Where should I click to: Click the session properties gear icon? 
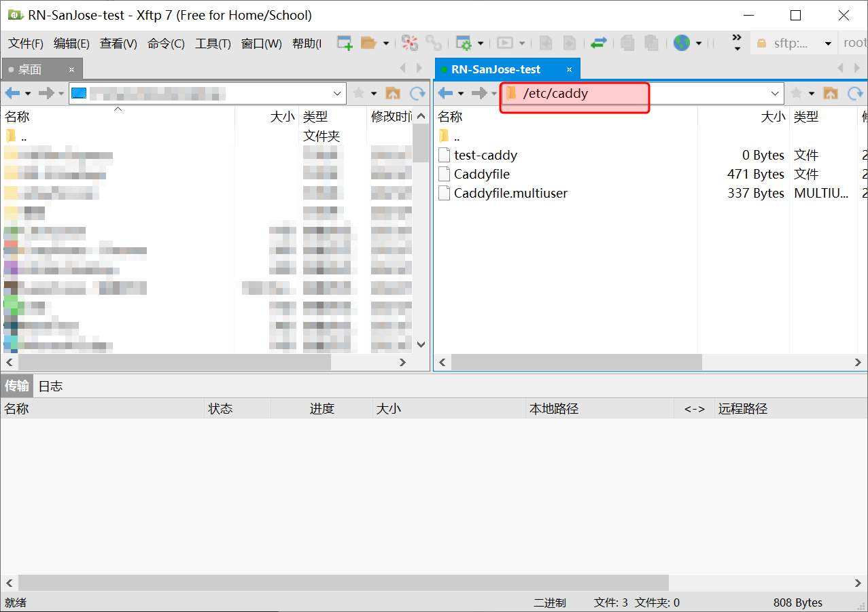click(464, 43)
